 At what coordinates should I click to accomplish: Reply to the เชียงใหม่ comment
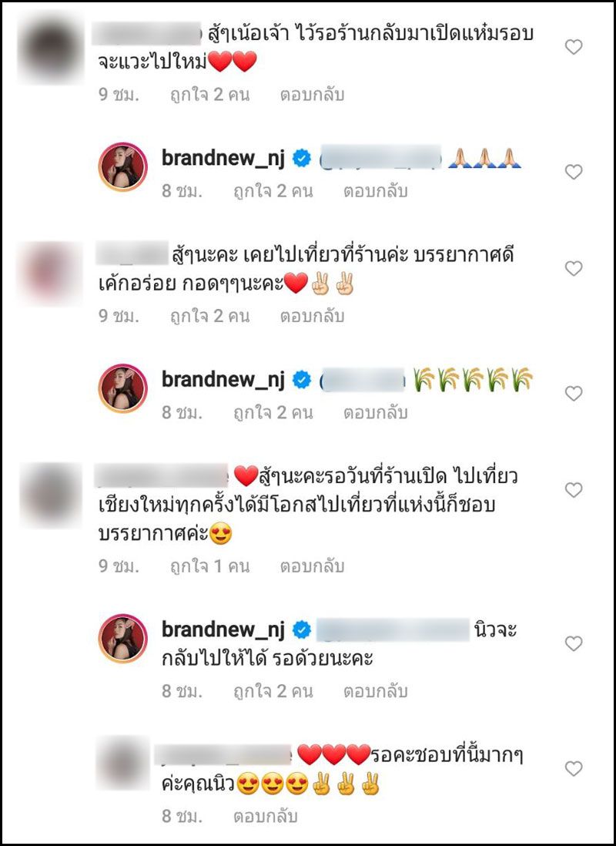coord(312,566)
